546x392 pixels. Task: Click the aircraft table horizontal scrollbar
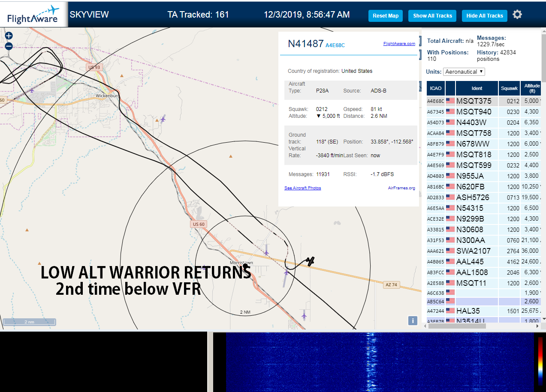(457, 326)
